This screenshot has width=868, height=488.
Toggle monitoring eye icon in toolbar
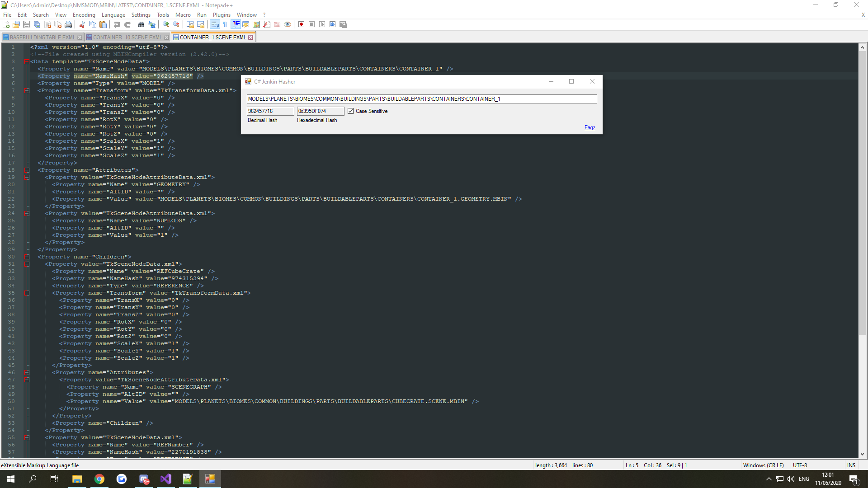(x=288, y=24)
